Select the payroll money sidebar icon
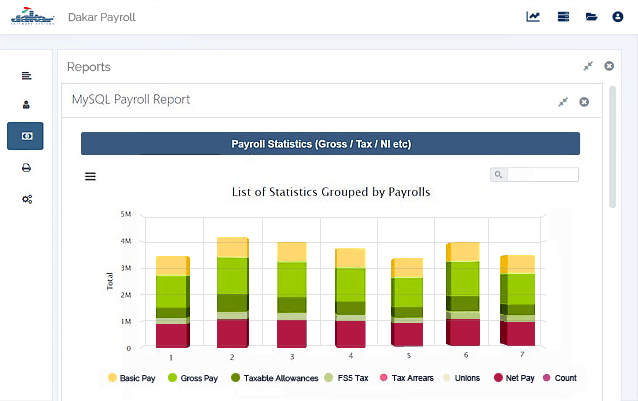 (x=25, y=136)
